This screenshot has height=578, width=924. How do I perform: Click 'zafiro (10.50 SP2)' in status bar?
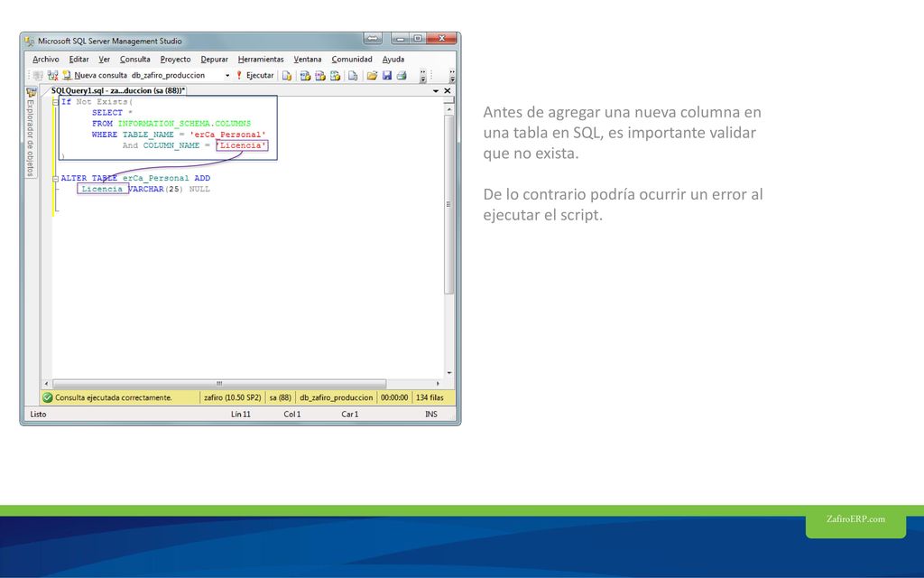click(x=232, y=397)
